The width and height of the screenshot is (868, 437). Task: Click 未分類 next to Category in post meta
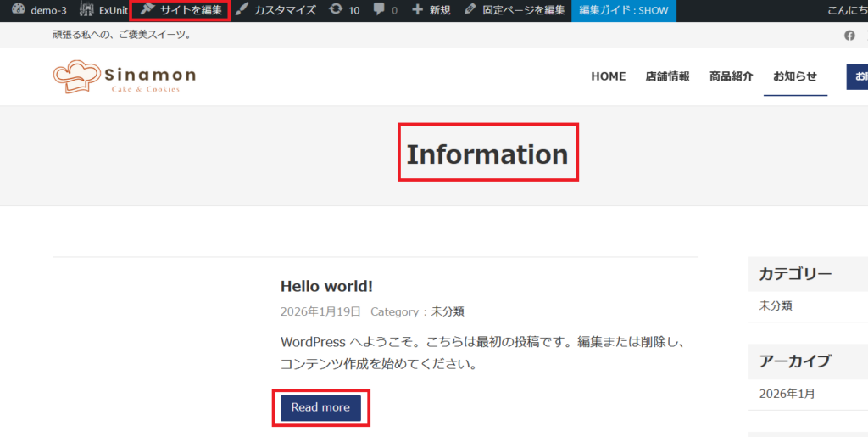tap(448, 311)
